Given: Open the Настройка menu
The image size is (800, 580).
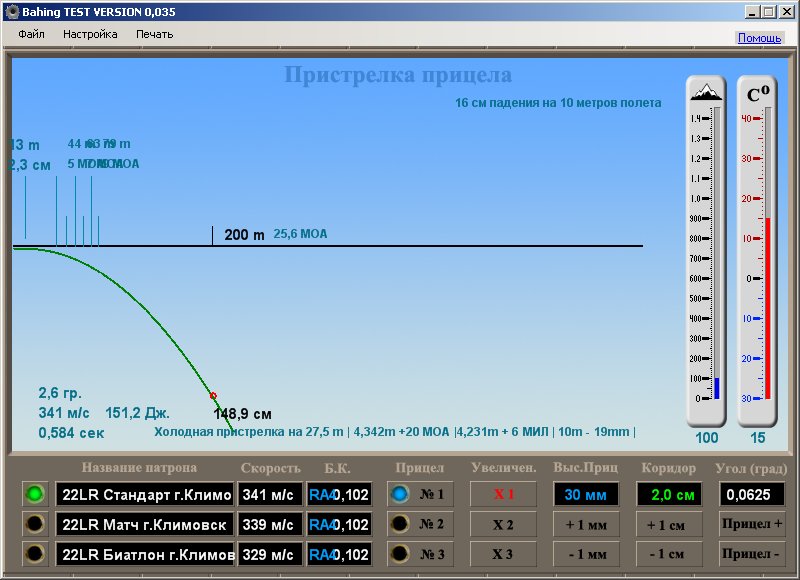Looking at the screenshot, I should (x=90, y=34).
